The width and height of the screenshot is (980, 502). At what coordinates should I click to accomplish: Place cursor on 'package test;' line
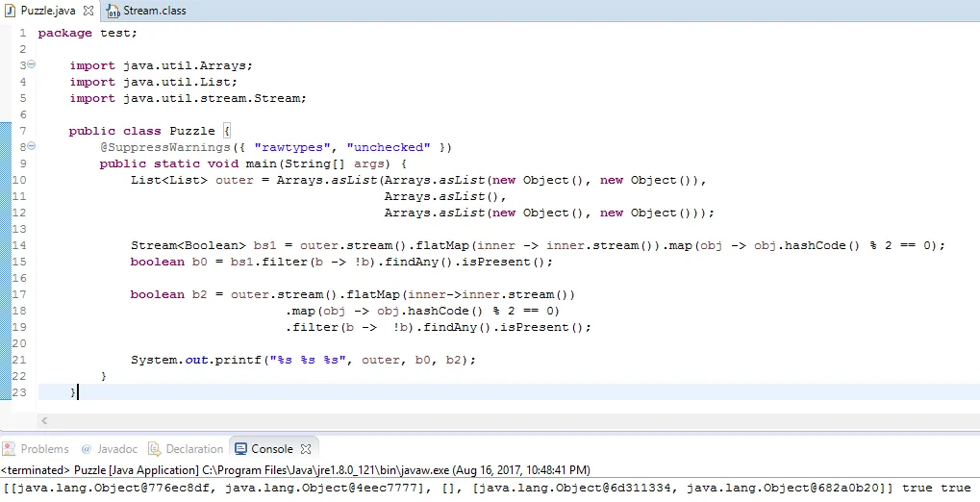(x=88, y=33)
